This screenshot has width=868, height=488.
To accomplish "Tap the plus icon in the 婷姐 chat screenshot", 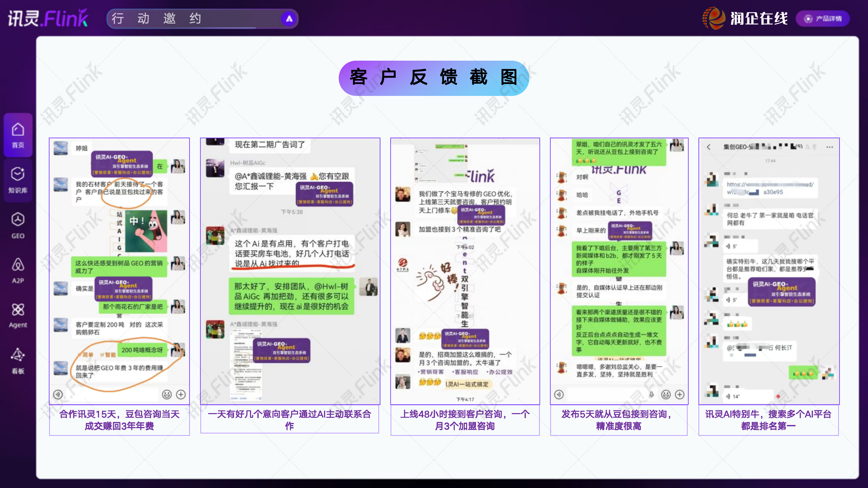I will tap(181, 394).
